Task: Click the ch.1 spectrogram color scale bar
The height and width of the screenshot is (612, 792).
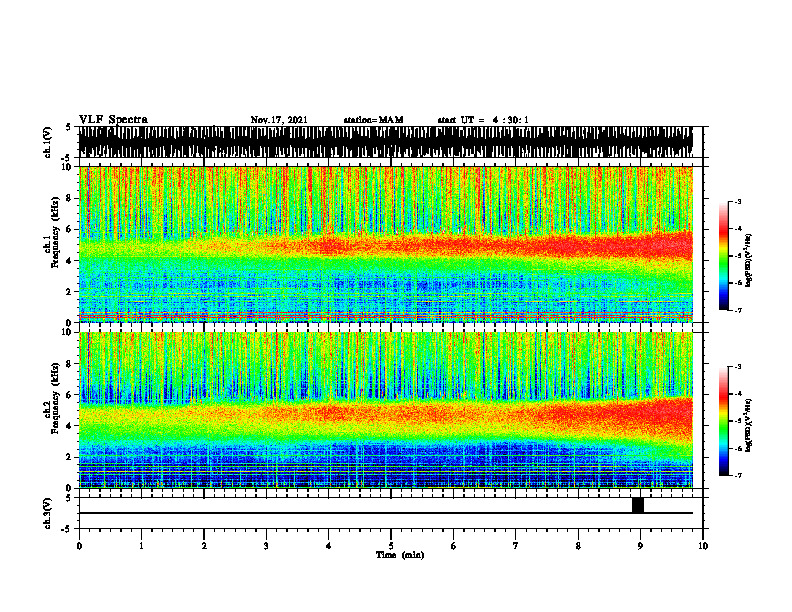Action: [723, 256]
